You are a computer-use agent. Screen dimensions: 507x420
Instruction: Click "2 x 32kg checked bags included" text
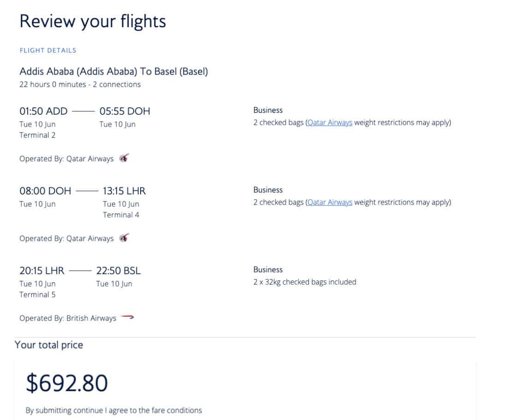tap(305, 282)
